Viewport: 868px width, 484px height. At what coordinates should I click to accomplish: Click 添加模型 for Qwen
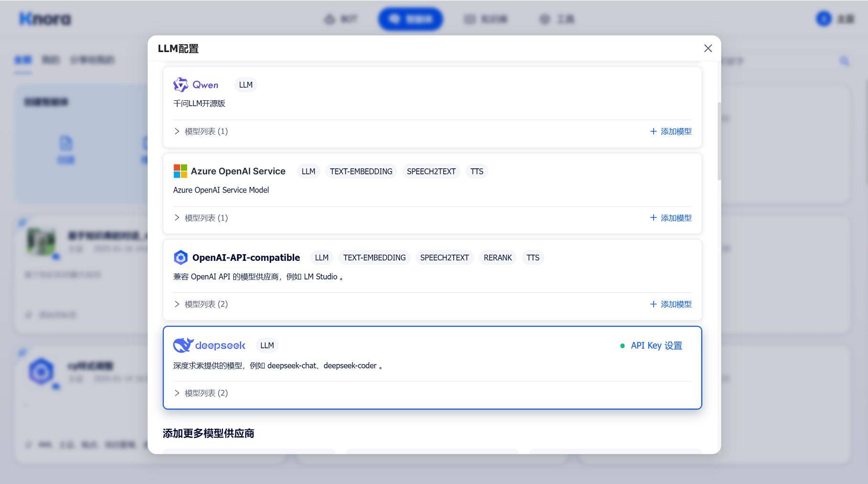tap(671, 131)
